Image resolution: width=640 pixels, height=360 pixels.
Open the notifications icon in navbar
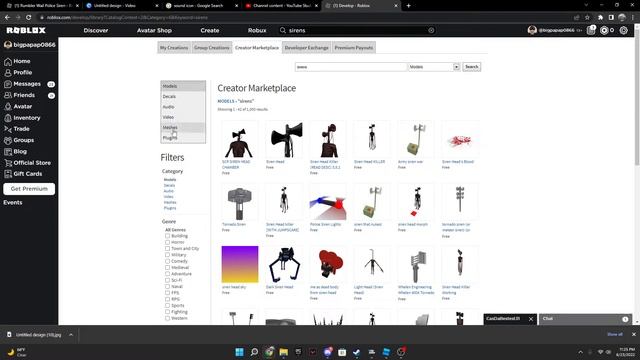coord(591,30)
